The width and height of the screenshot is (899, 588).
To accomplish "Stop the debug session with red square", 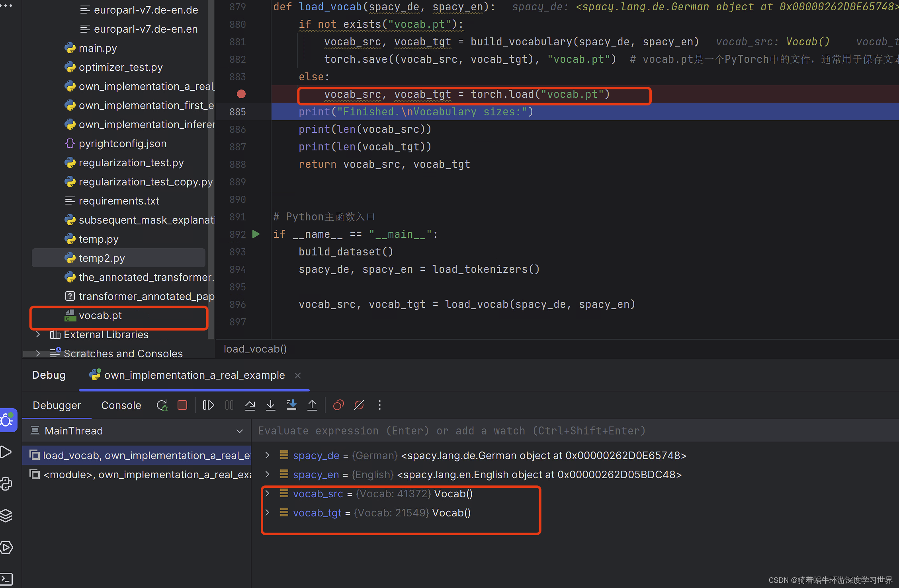I will [x=182, y=405].
